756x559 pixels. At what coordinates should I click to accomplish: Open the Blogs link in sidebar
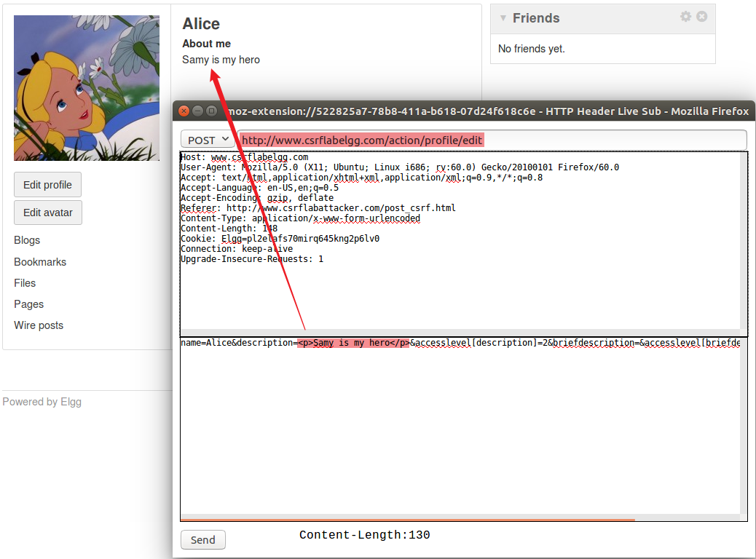(27, 240)
